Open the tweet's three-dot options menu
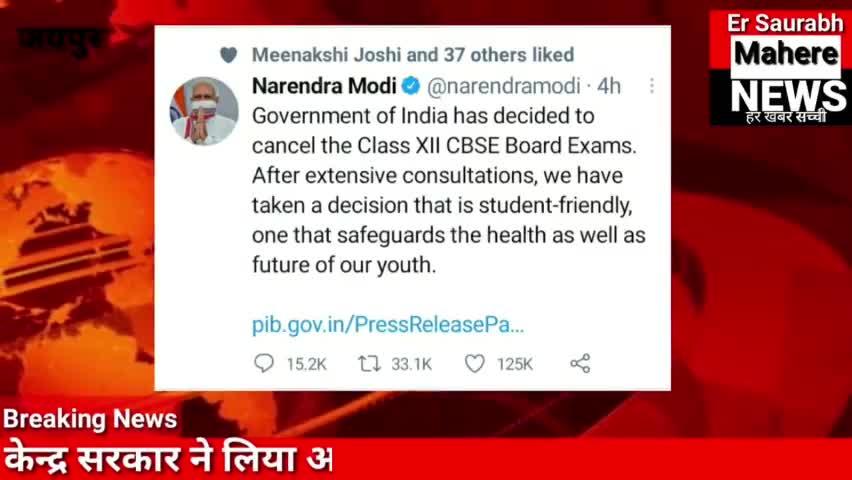 tap(651, 85)
